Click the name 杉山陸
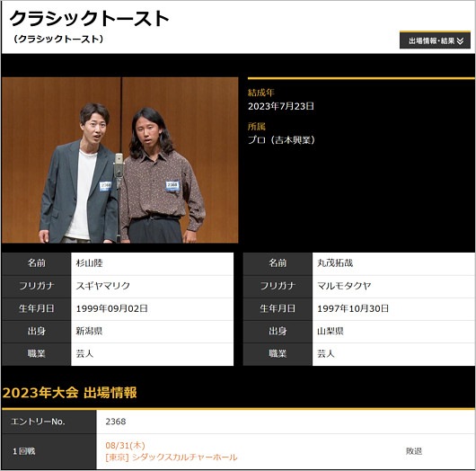This screenshot has height=471, width=476. click(89, 262)
